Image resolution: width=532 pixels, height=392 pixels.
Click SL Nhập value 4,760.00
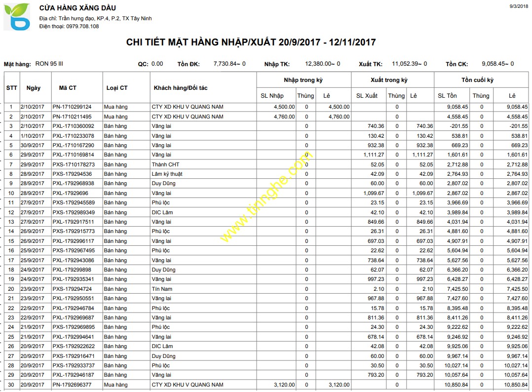284,117
